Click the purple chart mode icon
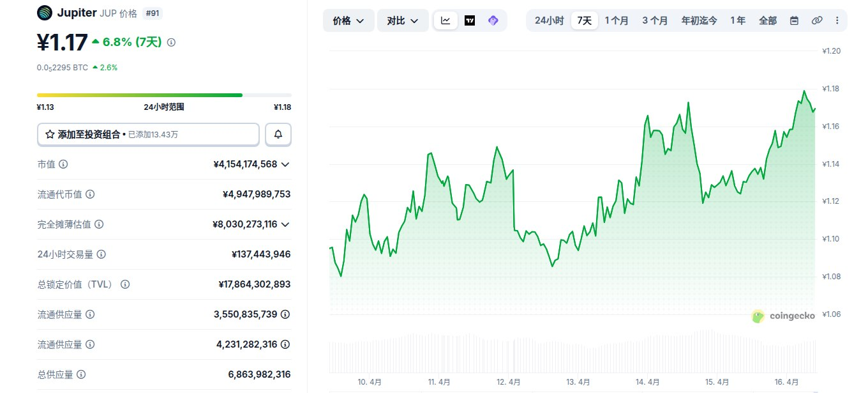This screenshot has width=868, height=393. click(x=493, y=20)
